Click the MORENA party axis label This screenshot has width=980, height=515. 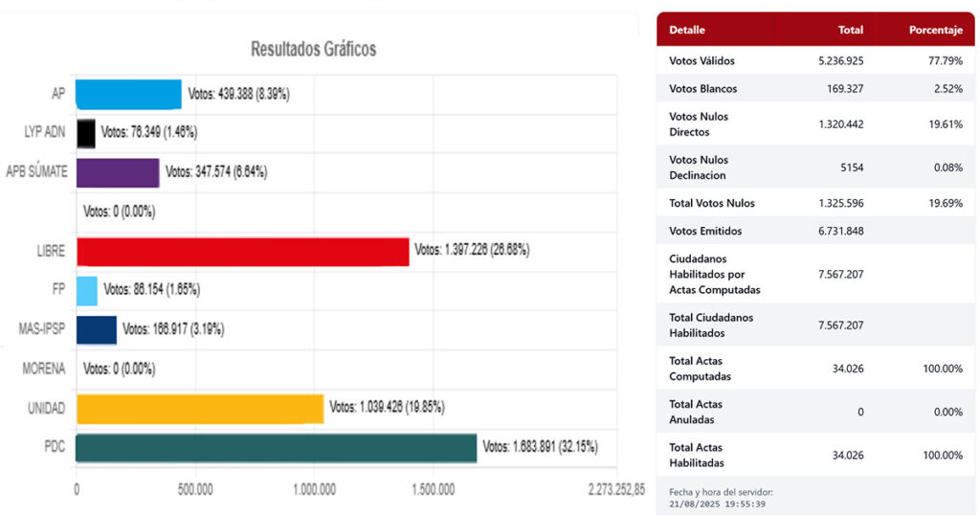44,369
